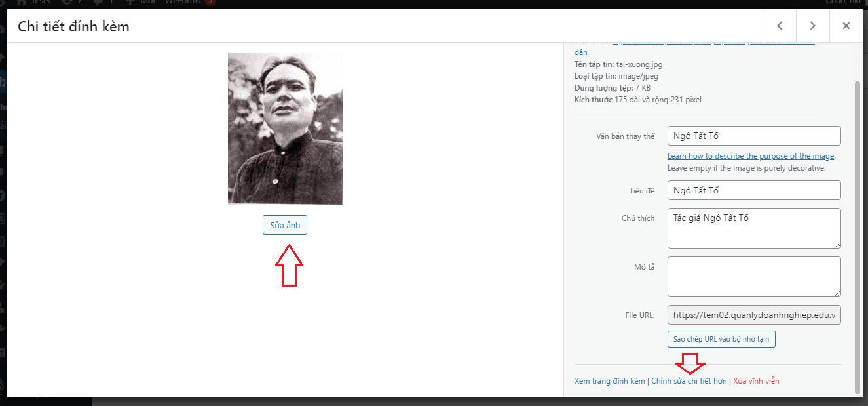Click the Sửa ảnh button

coord(285,225)
